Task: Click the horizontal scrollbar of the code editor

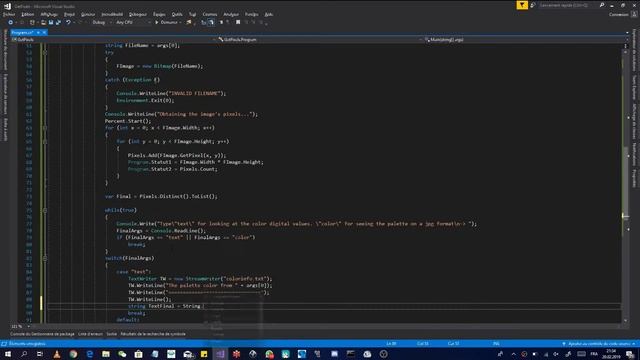Action: pyautogui.click(x=326, y=327)
